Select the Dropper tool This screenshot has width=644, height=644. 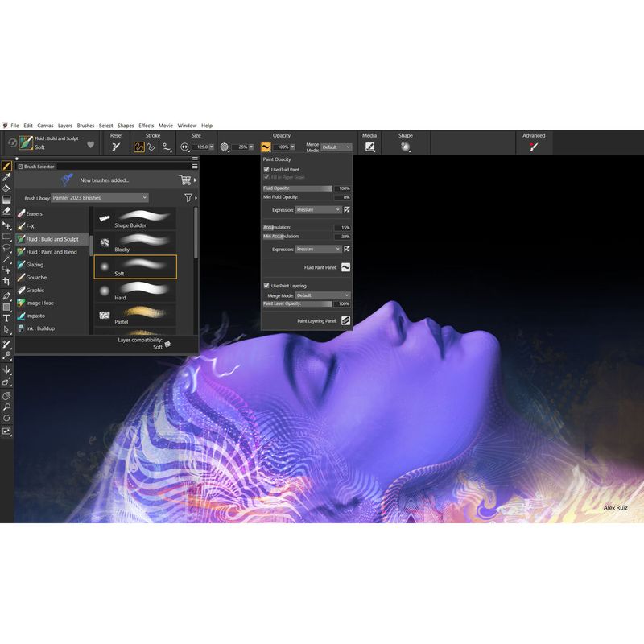6,177
